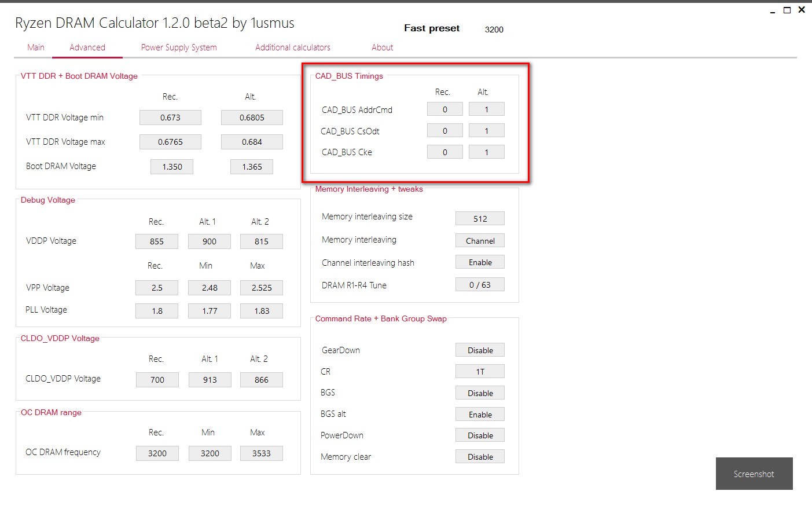
Task: Click the PowerDown Disable field
Action: pos(480,435)
